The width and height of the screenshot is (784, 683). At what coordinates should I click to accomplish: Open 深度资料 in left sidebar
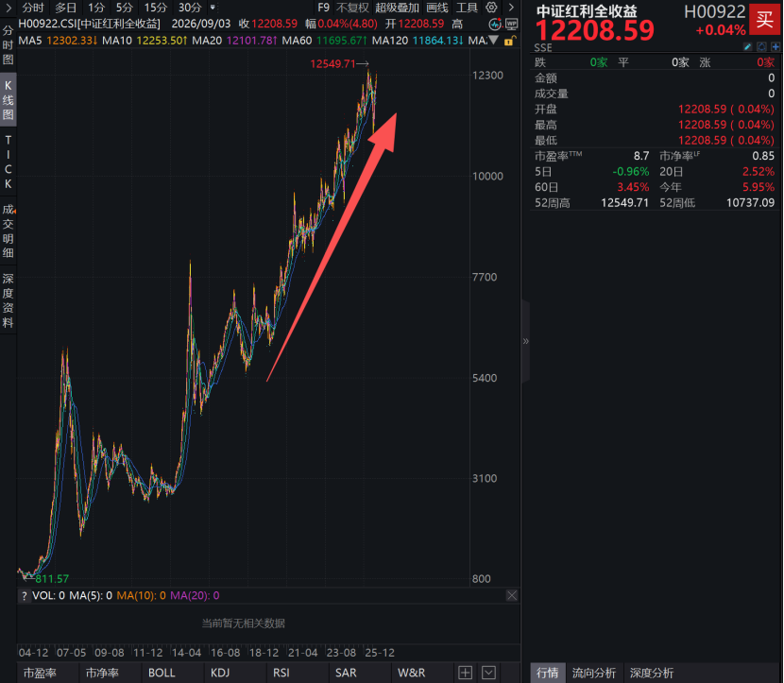click(x=8, y=300)
